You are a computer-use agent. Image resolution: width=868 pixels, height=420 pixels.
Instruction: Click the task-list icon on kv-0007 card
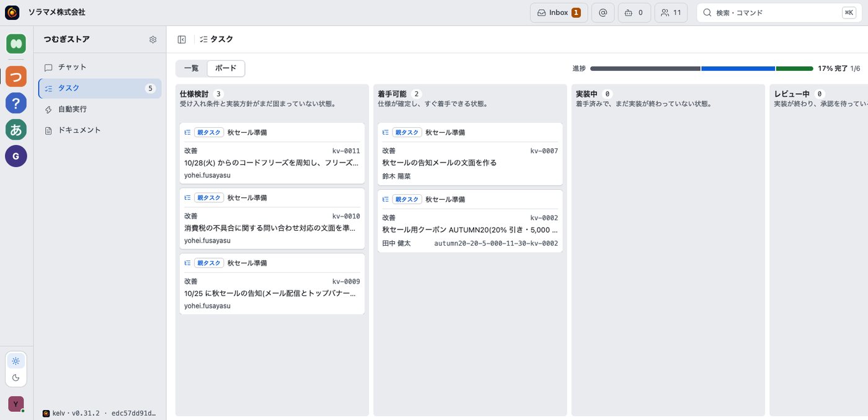tap(386, 132)
